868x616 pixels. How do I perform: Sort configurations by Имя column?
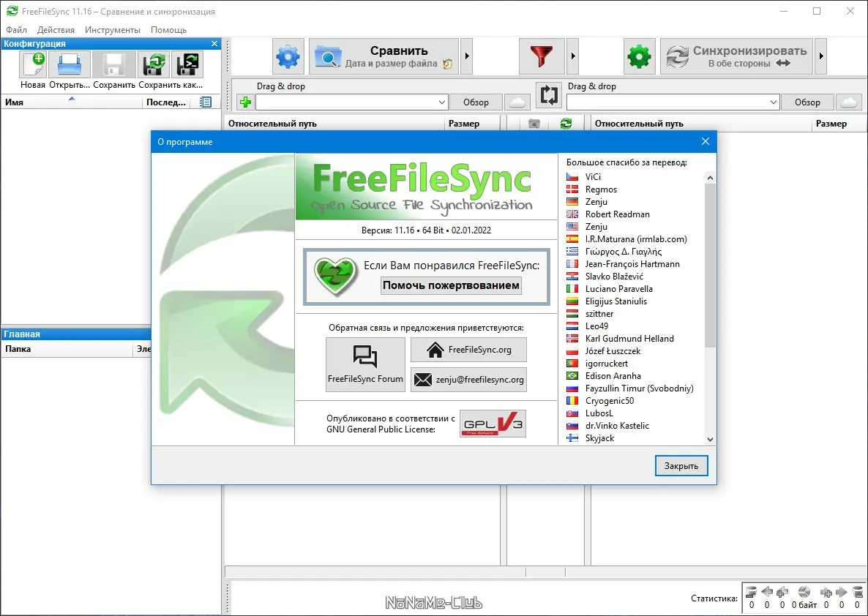(71, 102)
